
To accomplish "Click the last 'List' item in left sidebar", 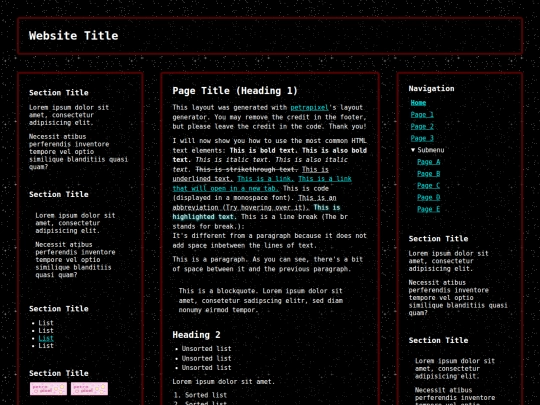I will pyautogui.click(x=46, y=346).
